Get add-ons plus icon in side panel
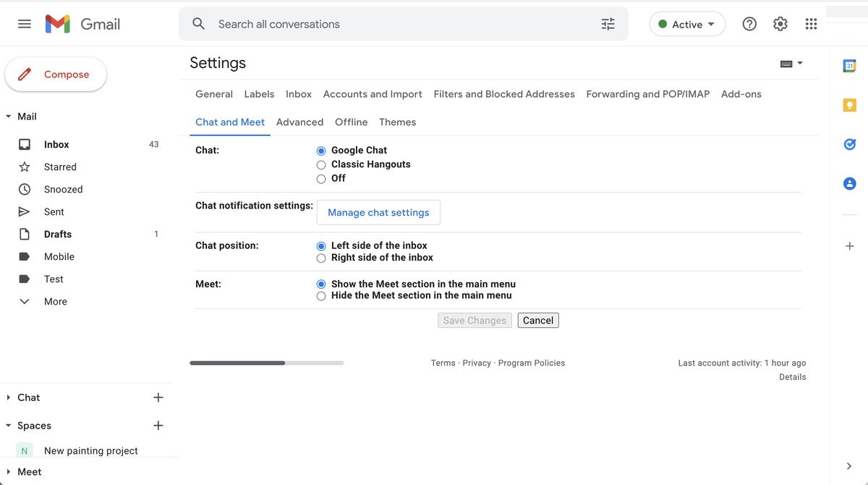The image size is (868, 485). click(x=850, y=246)
